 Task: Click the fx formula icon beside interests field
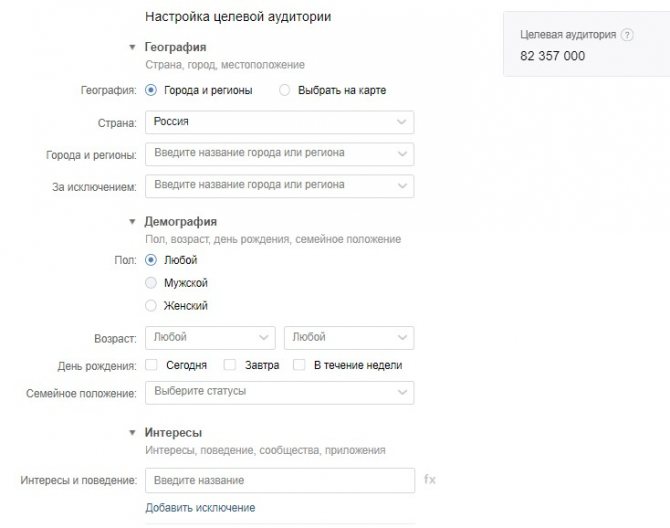tap(430, 479)
